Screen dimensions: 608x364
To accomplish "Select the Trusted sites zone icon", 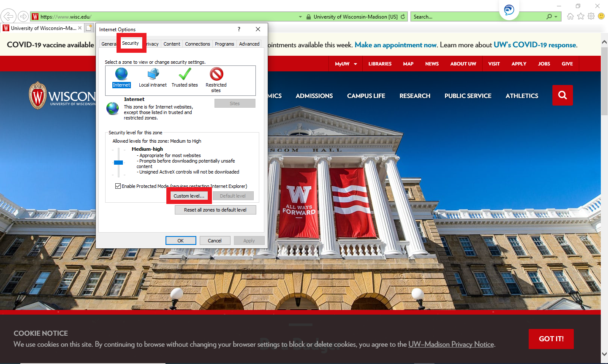I will 185,78.
